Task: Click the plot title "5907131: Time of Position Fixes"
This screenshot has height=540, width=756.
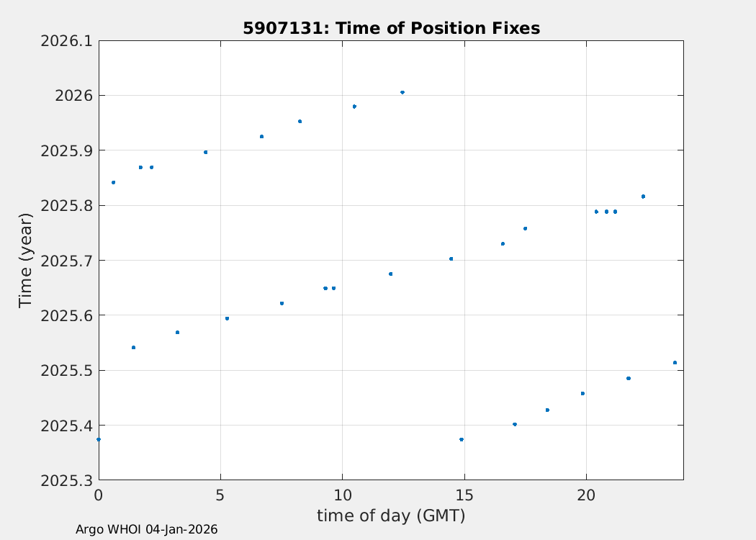Action: (x=391, y=28)
